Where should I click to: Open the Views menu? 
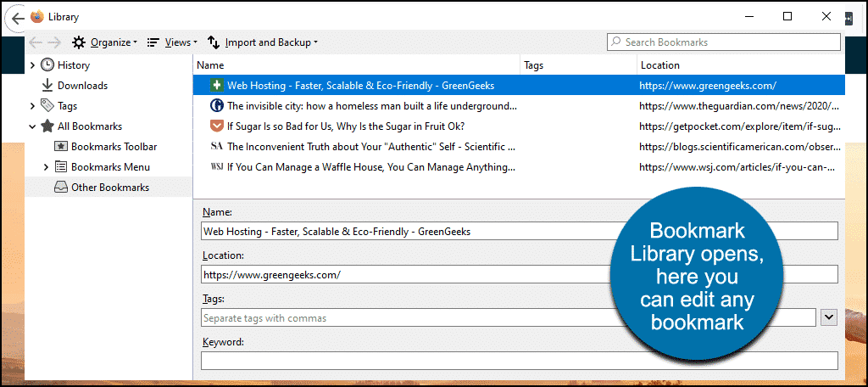(x=172, y=42)
